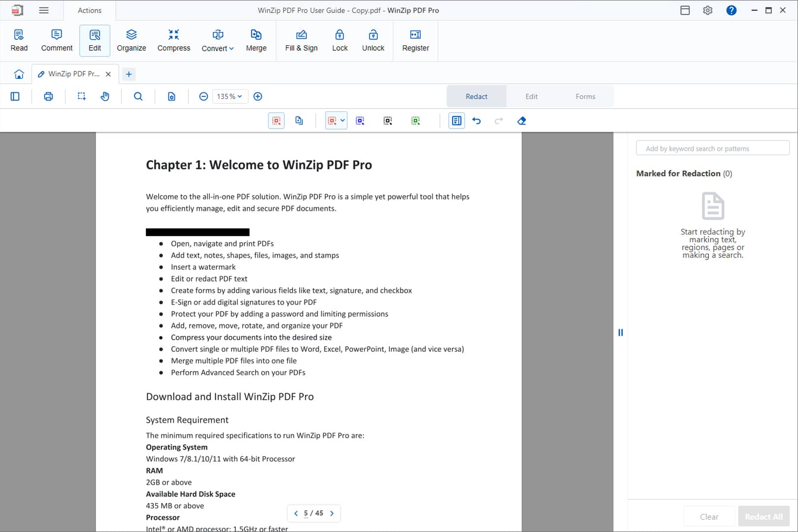Click 'Edit or redact PDF text' bullet

tap(209, 279)
